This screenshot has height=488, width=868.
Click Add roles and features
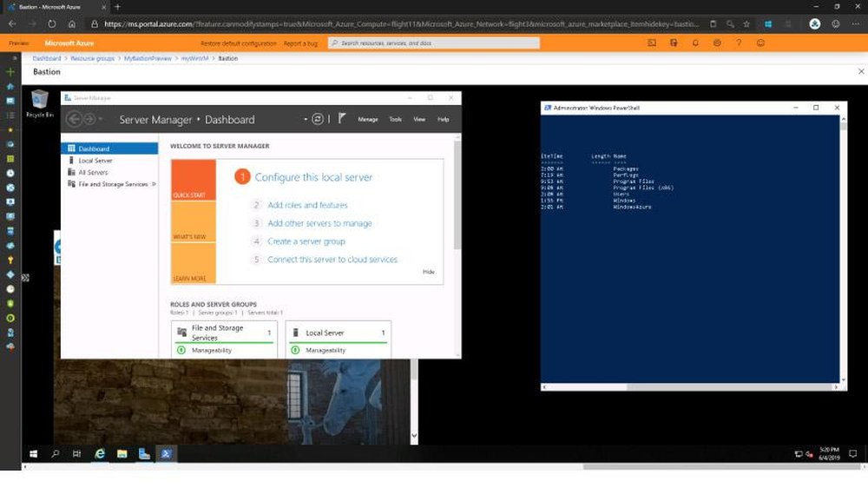click(307, 205)
